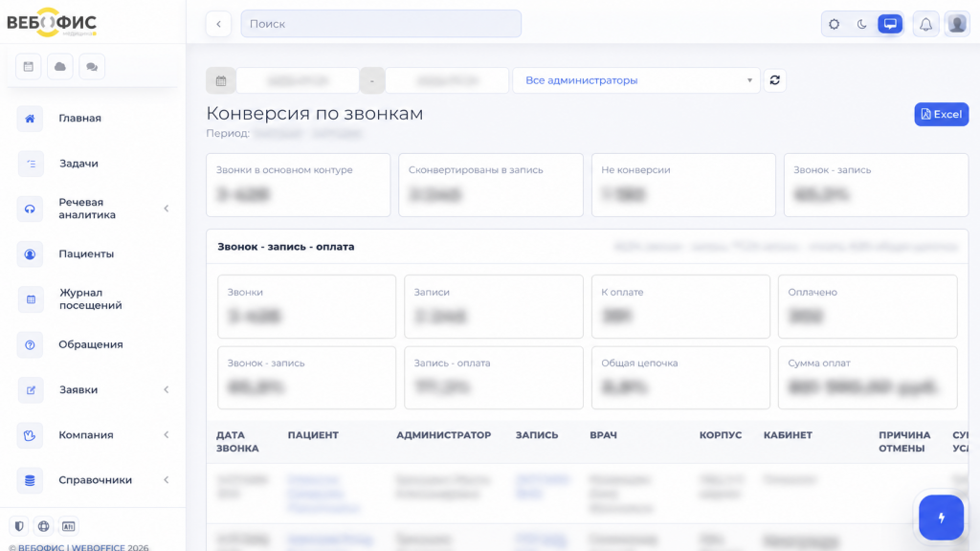
Task: Switch to dark theme moon icon
Action: tap(862, 24)
